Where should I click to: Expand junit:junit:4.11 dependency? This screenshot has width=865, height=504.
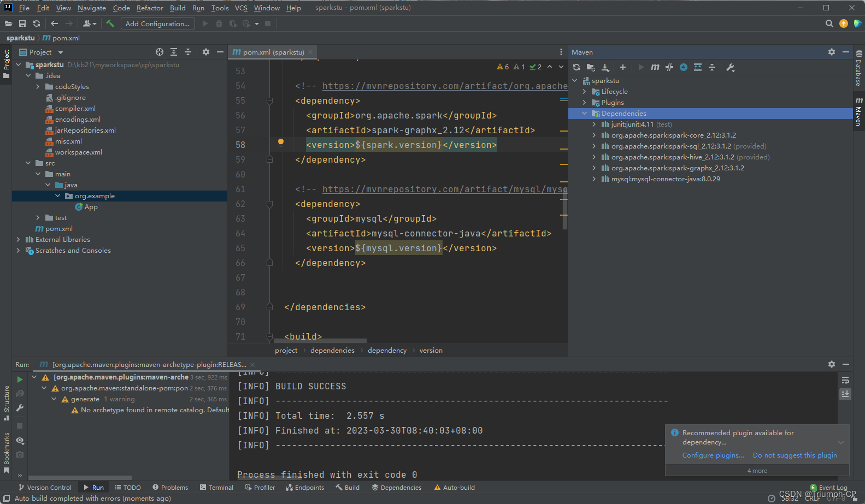point(594,124)
